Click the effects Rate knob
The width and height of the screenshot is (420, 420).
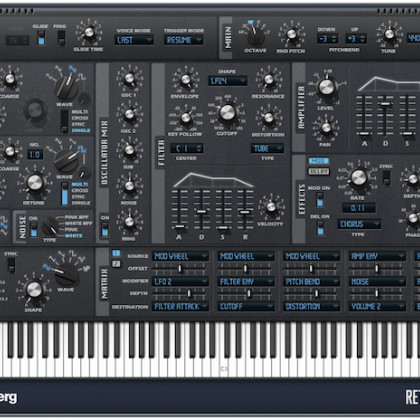pyautogui.click(x=358, y=177)
